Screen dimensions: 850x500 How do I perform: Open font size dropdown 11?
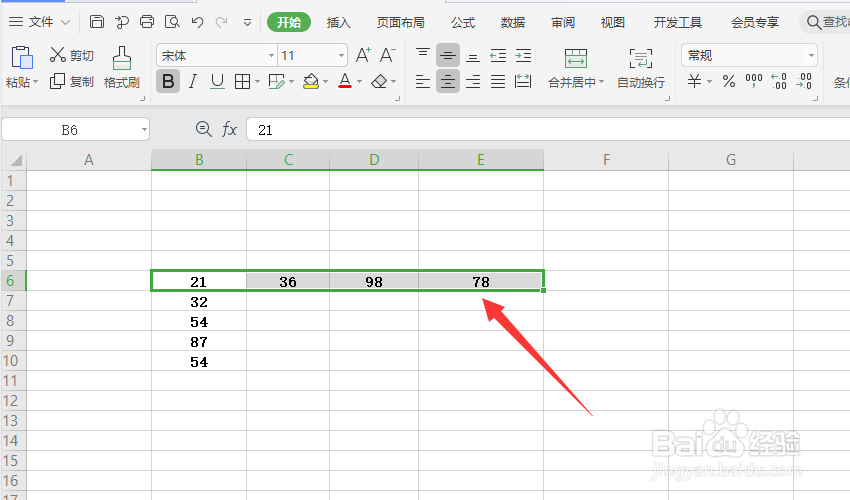(341, 55)
